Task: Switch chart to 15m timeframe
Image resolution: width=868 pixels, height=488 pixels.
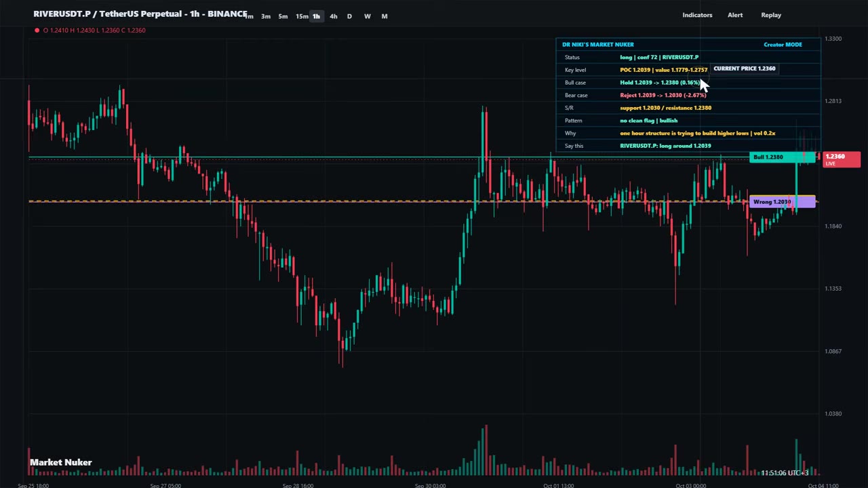Action: (x=302, y=16)
